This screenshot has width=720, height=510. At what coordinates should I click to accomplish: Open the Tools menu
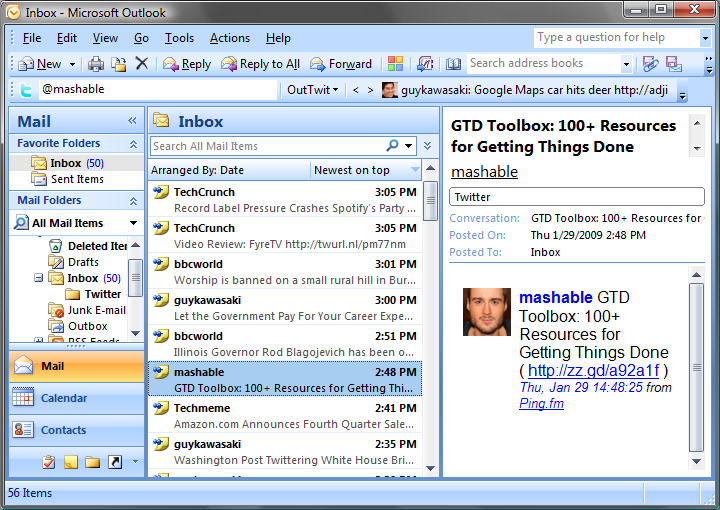click(x=179, y=38)
